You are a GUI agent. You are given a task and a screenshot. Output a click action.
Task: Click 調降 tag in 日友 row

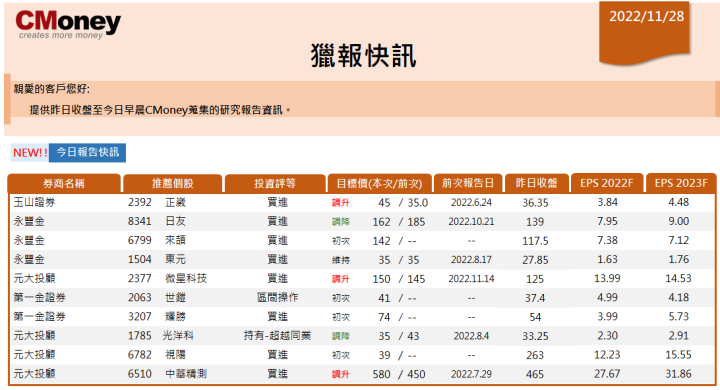point(341,222)
